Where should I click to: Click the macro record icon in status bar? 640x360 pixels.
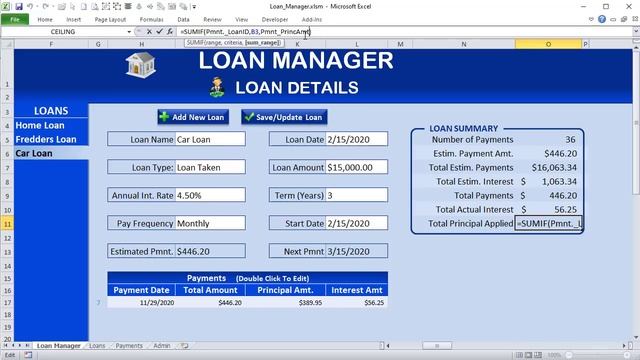click(x=28, y=355)
